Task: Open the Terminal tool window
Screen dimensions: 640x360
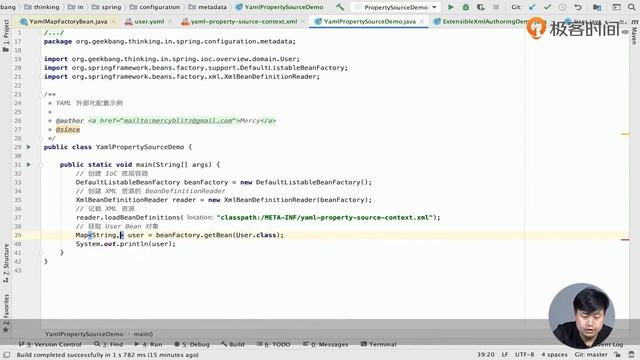Action: click(379, 344)
